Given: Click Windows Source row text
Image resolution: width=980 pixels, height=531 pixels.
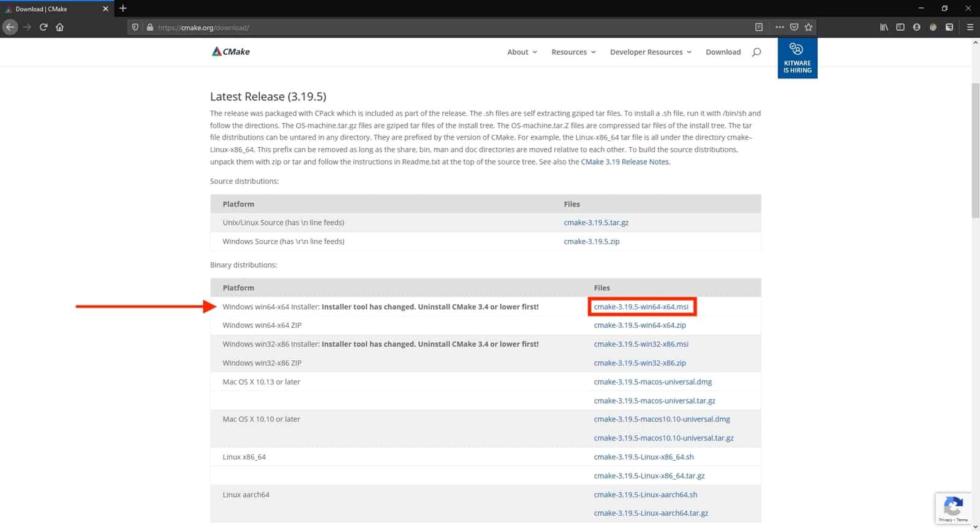Looking at the screenshot, I should pos(284,241).
